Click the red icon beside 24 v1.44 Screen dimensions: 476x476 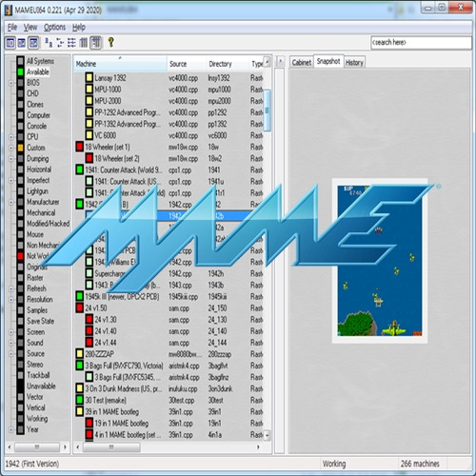pyautogui.click(x=89, y=343)
